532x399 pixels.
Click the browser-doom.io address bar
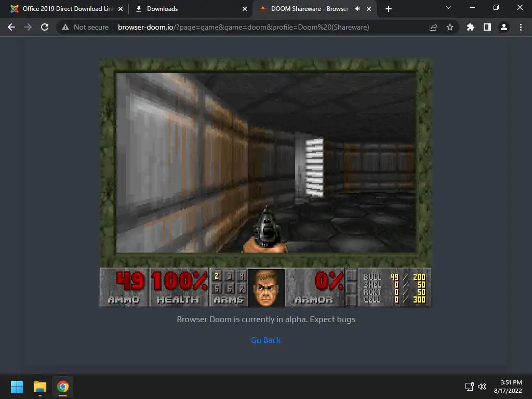tap(243, 27)
